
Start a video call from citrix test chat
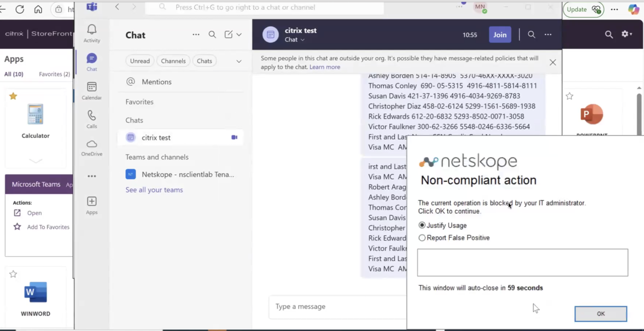234,137
